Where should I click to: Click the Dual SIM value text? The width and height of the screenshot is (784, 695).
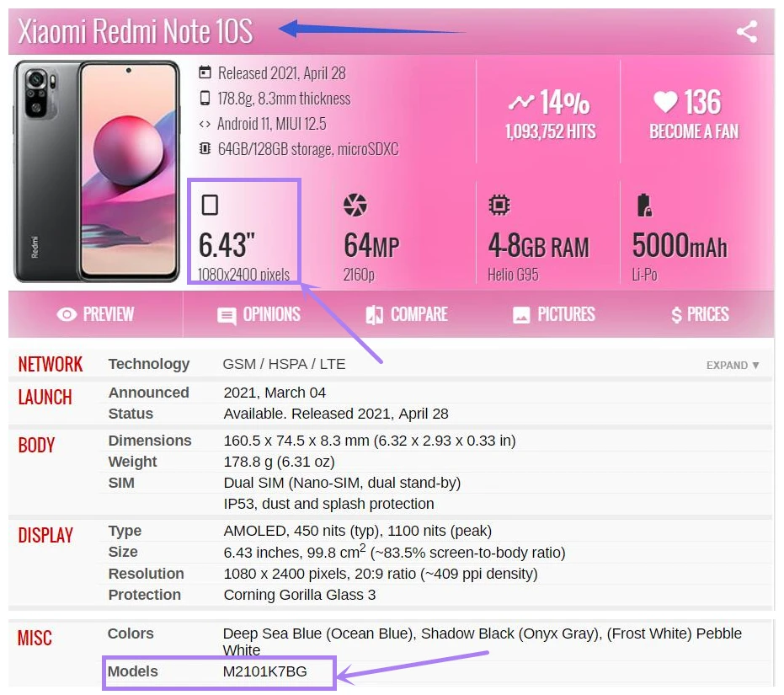click(342, 483)
